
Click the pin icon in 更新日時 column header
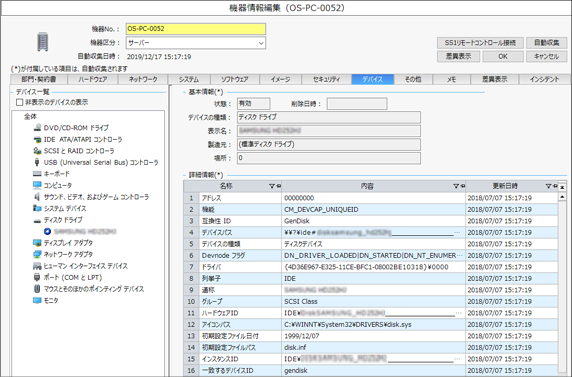click(x=555, y=186)
